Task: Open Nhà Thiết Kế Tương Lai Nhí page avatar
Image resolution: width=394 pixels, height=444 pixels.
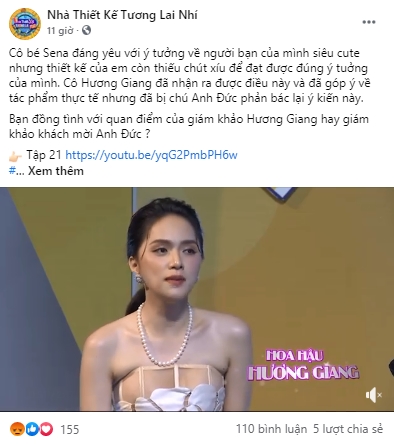Action: pyautogui.click(x=25, y=23)
